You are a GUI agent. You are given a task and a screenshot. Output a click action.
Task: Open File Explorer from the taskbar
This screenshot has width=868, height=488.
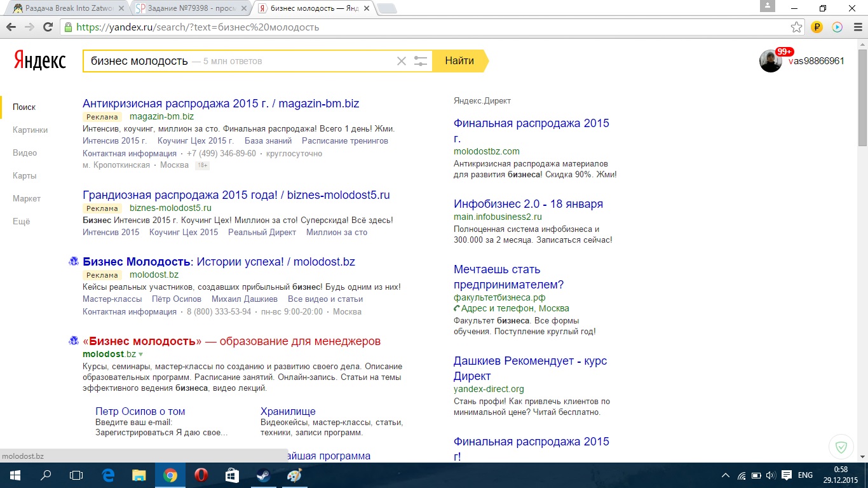139,475
